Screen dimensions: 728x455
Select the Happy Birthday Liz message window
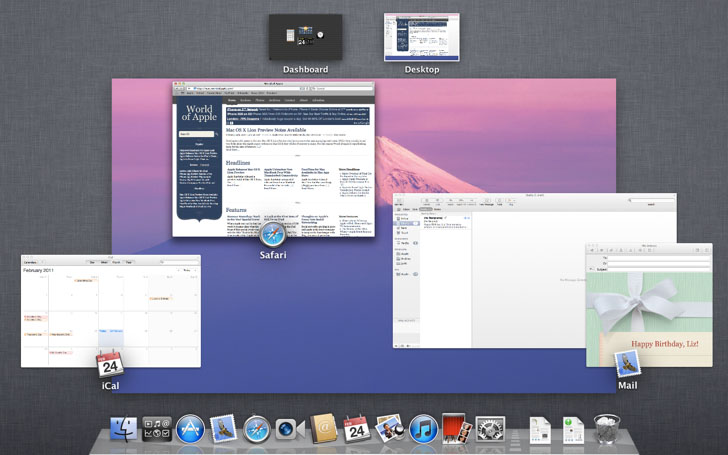649,305
